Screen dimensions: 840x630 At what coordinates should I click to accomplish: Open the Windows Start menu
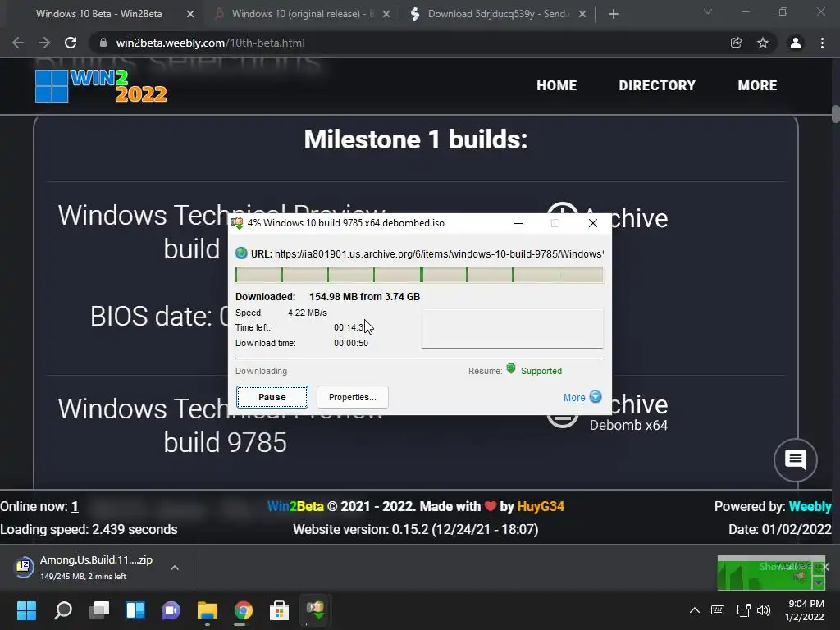[x=26, y=610]
